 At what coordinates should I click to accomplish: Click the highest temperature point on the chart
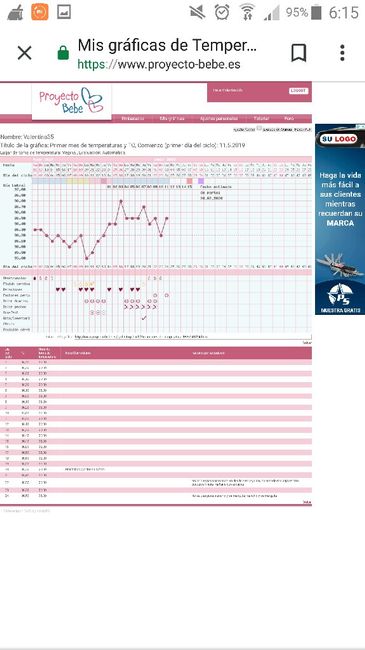point(121,201)
